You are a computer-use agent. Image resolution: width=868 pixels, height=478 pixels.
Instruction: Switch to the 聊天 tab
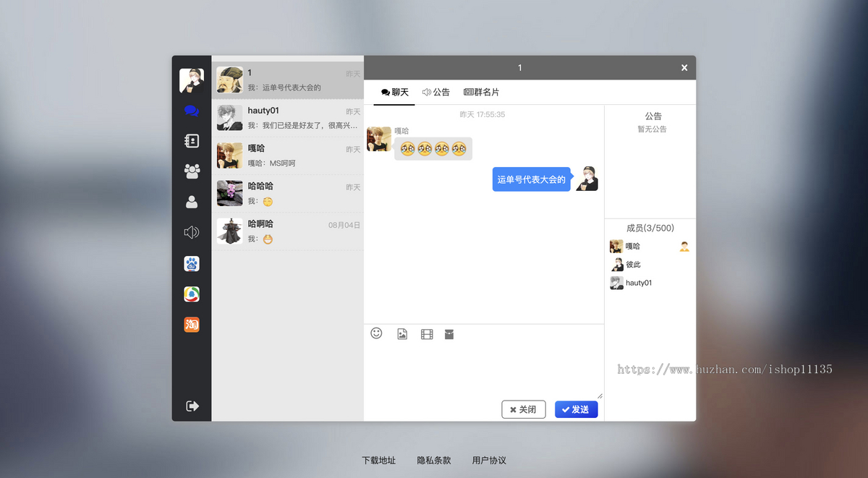394,93
